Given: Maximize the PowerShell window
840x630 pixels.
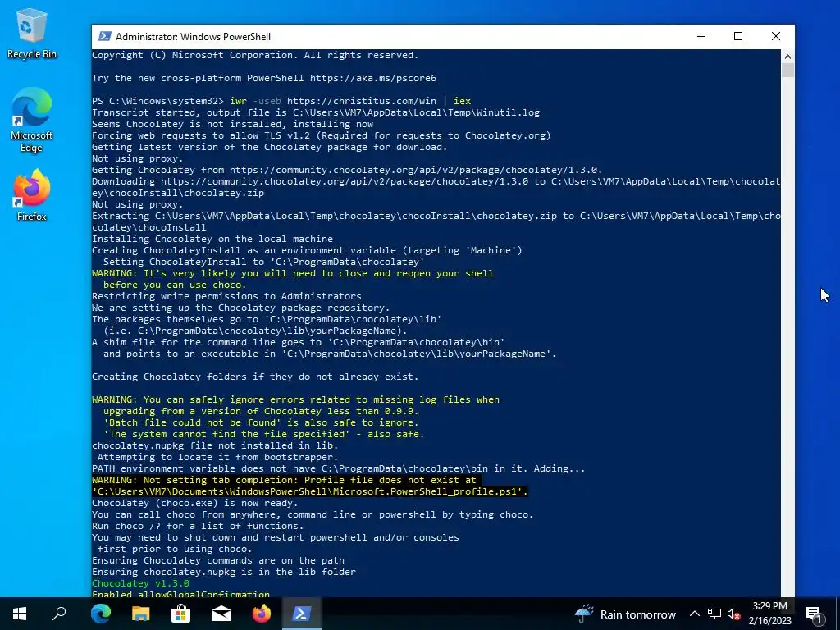Looking at the screenshot, I should tap(738, 36).
